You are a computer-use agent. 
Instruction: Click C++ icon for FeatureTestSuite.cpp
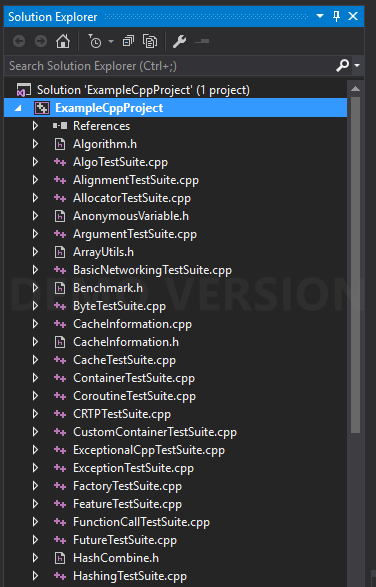tap(60, 504)
